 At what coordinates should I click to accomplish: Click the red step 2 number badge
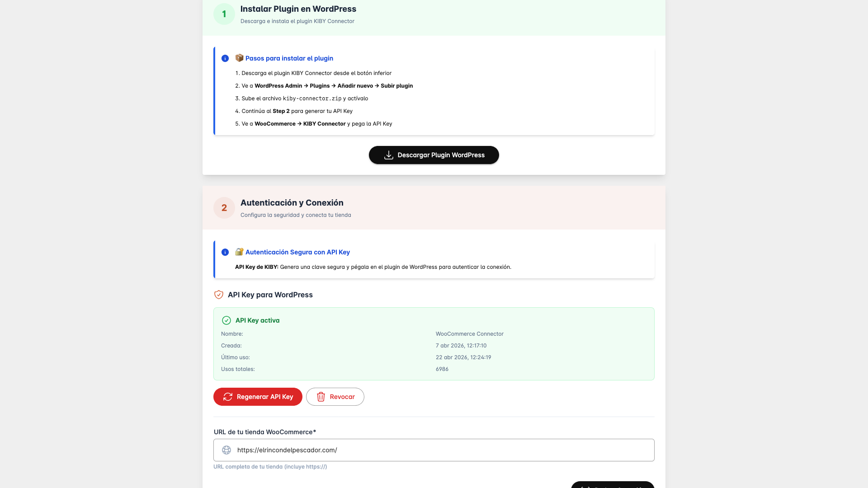[224, 208]
